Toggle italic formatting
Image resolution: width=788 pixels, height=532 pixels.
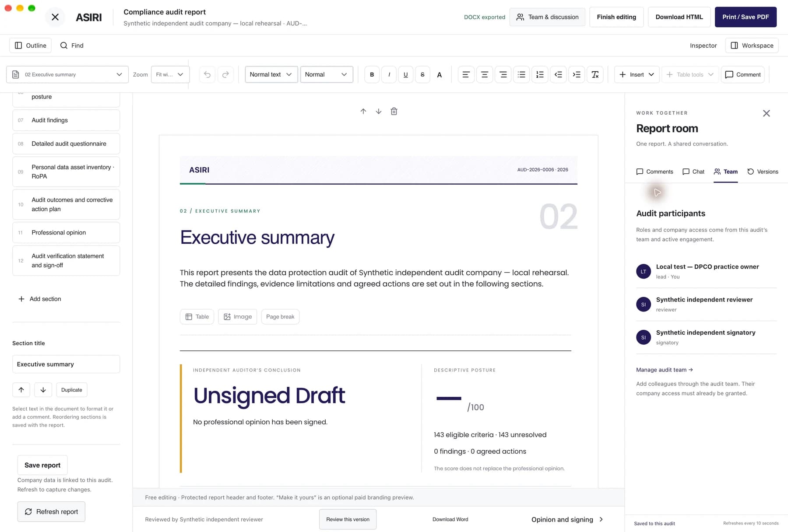(x=389, y=74)
